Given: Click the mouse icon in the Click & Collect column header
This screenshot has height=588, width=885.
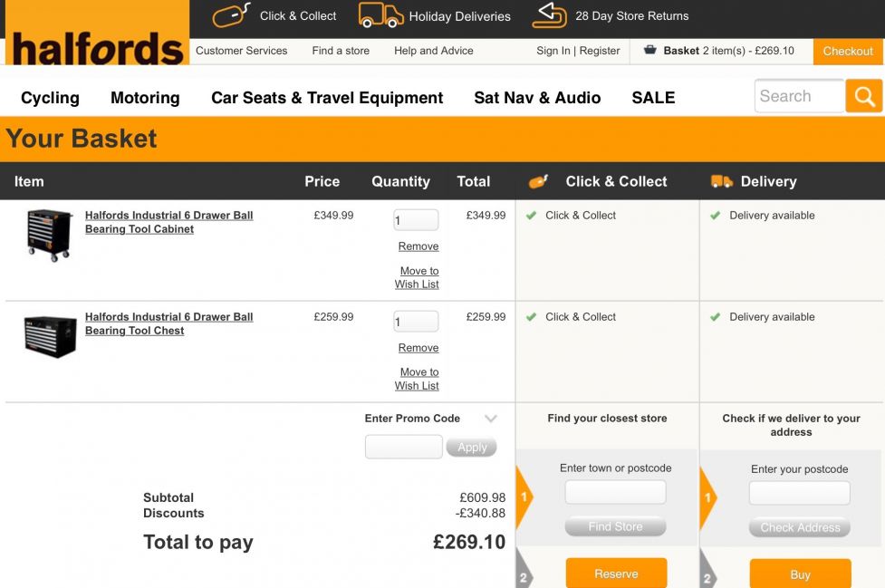Looking at the screenshot, I should point(538,182).
